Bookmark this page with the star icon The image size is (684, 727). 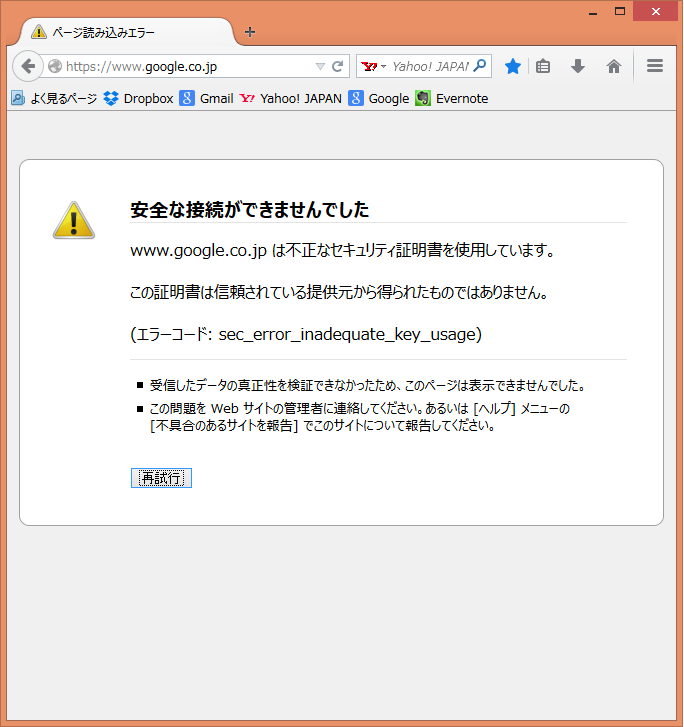(x=513, y=66)
